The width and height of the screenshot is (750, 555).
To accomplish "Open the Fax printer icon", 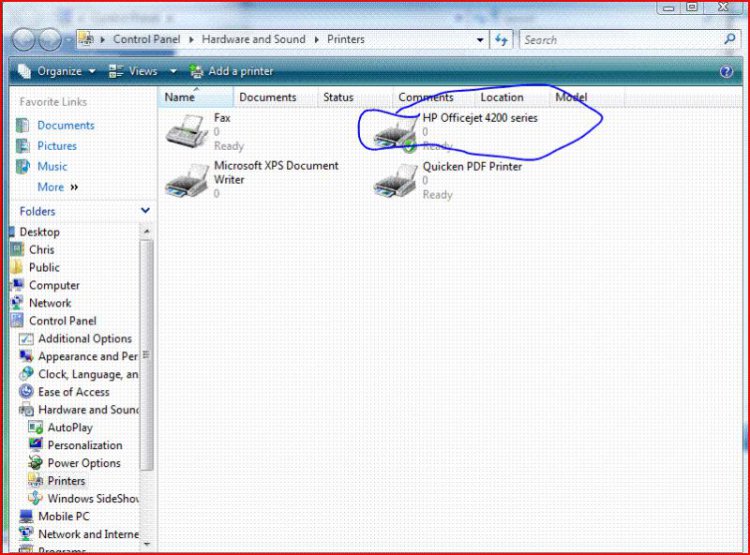I will click(187, 131).
